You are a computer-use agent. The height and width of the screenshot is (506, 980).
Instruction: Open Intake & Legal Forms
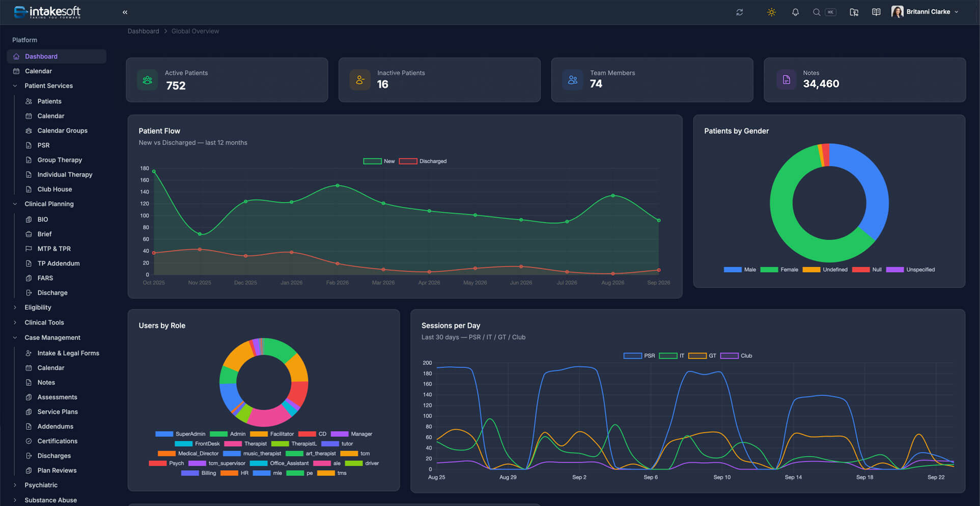click(x=68, y=353)
